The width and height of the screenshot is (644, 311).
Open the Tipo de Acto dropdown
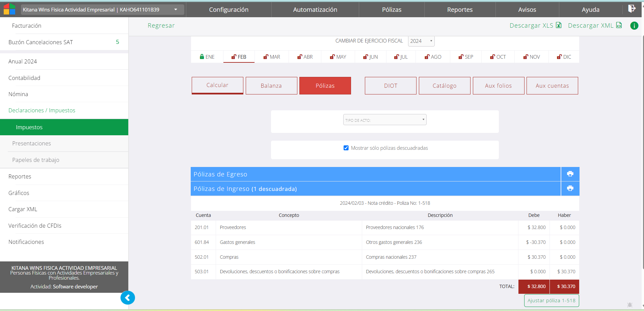click(x=385, y=120)
